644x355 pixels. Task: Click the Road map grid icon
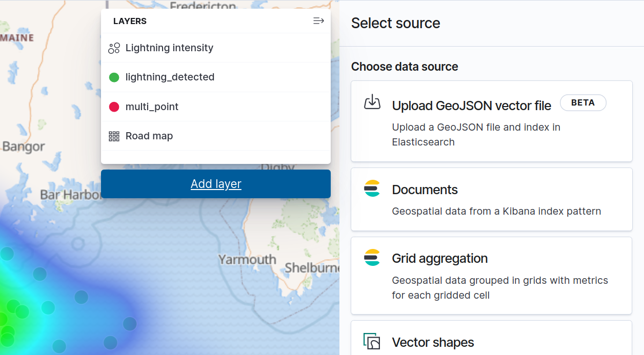click(x=114, y=136)
